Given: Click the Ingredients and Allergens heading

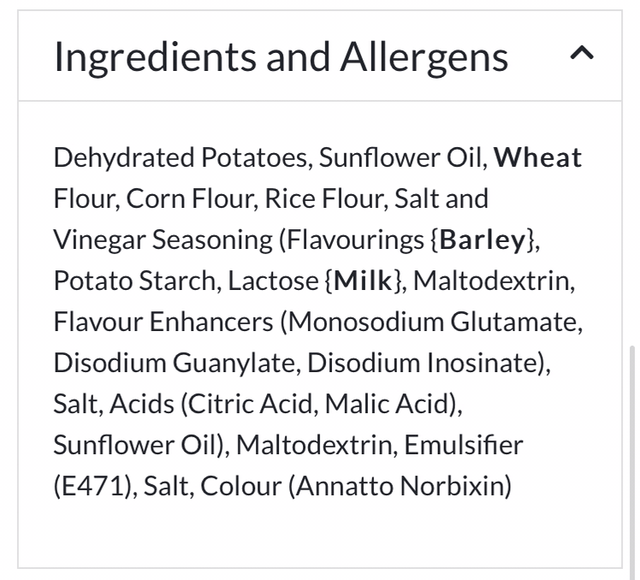Looking at the screenshot, I should coord(280,57).
